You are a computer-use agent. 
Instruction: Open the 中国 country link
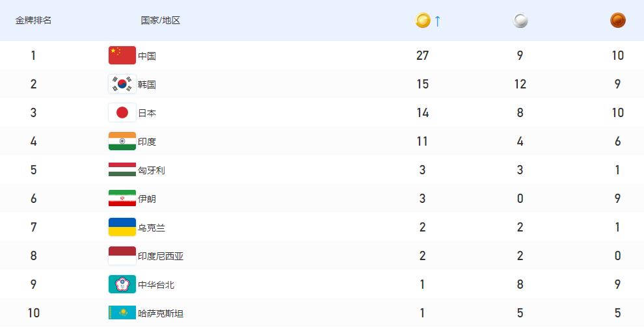click(147, 56)
